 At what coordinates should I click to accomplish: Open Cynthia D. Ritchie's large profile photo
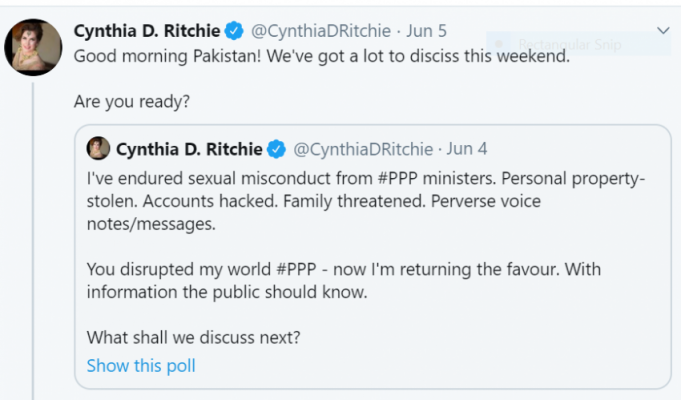point(33,47)
